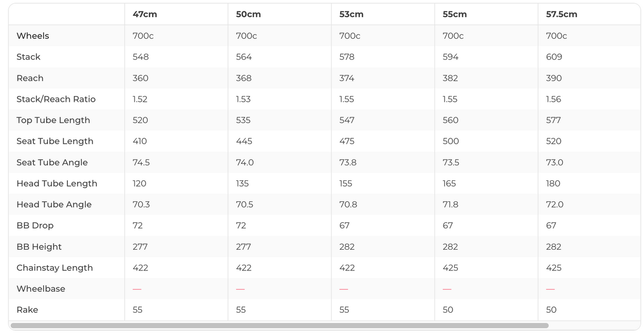Screen dimensions: 644x334
Task: Click the BB Height row label
Action: coord(39,247)
